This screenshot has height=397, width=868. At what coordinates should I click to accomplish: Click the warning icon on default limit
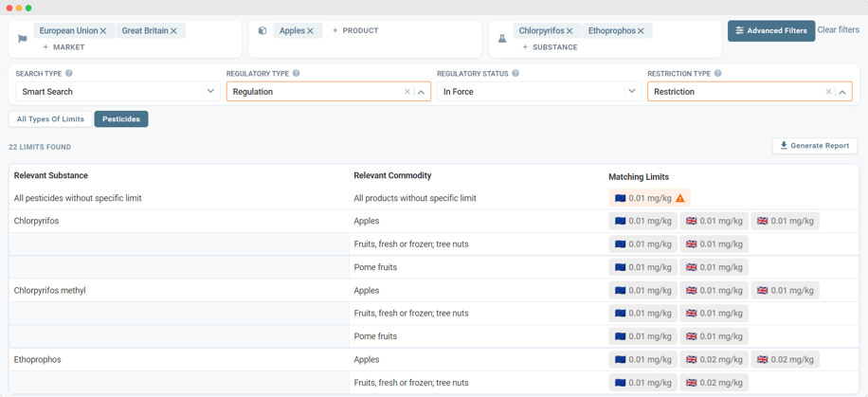pos(680,198)
